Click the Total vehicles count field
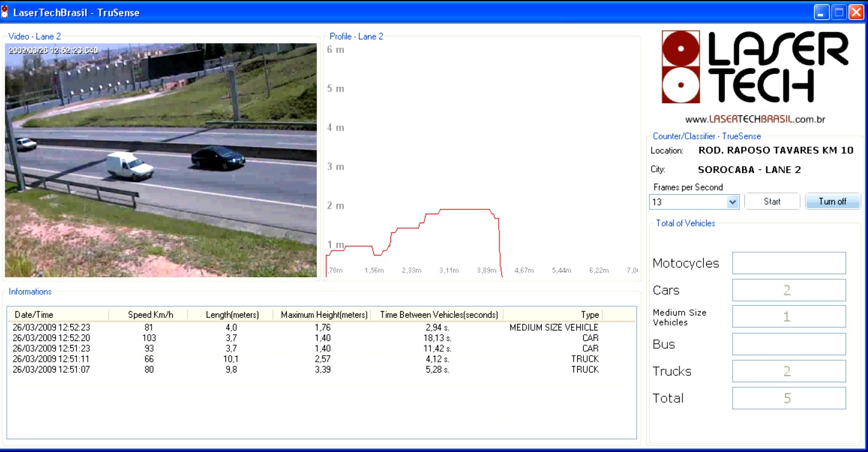Viewport: 868px width, 452px height. click(x=789, y=398)
